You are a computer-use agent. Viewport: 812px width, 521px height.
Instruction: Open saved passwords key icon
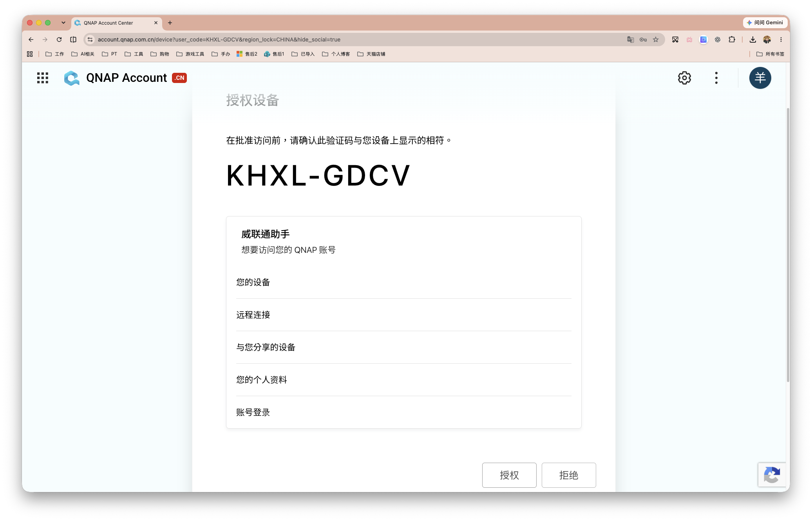pos(643,40)
